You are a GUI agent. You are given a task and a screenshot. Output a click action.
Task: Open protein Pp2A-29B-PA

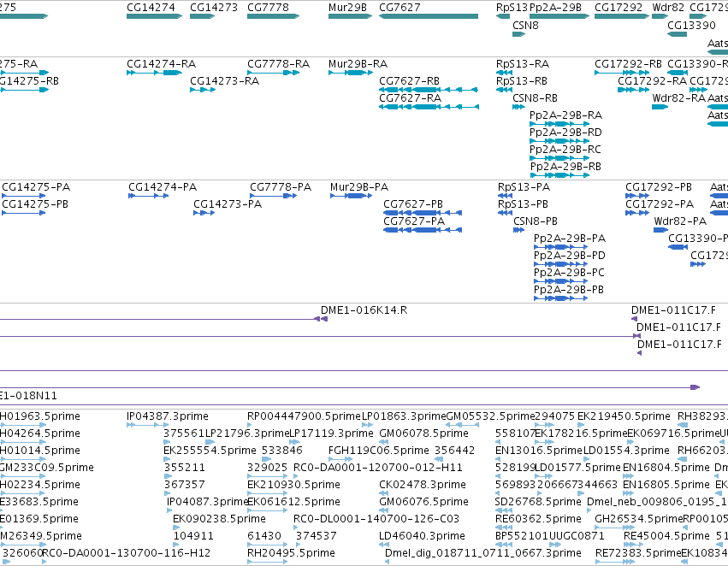570,239
